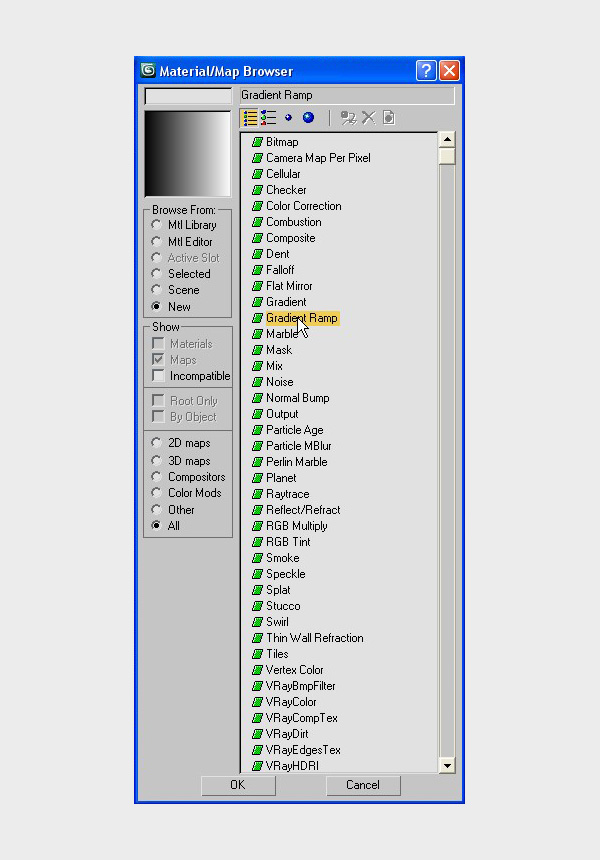
Task: Select View Small Icons button
Action: 288,118
